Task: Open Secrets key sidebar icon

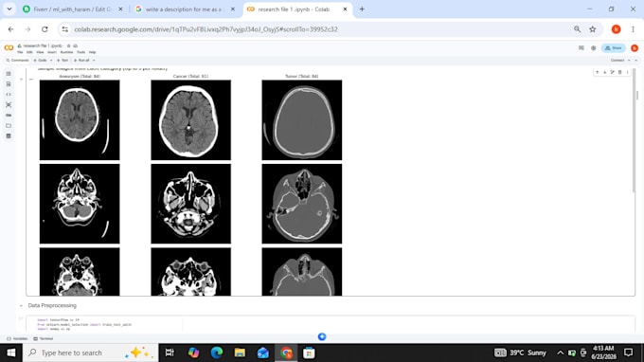Action: pyautogui.click(x=9, y=115)
